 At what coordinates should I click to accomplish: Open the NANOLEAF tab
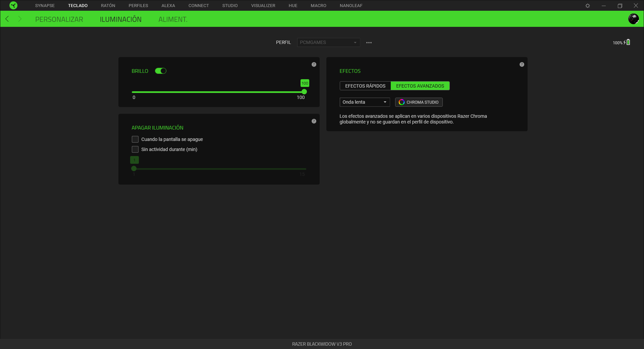(x=351, y=6)
